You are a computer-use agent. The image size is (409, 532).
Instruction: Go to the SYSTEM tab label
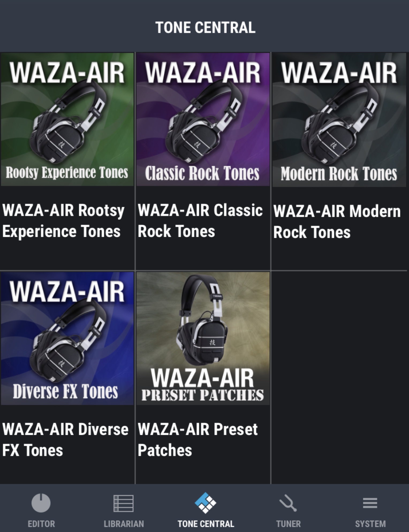tap(370, 524)
